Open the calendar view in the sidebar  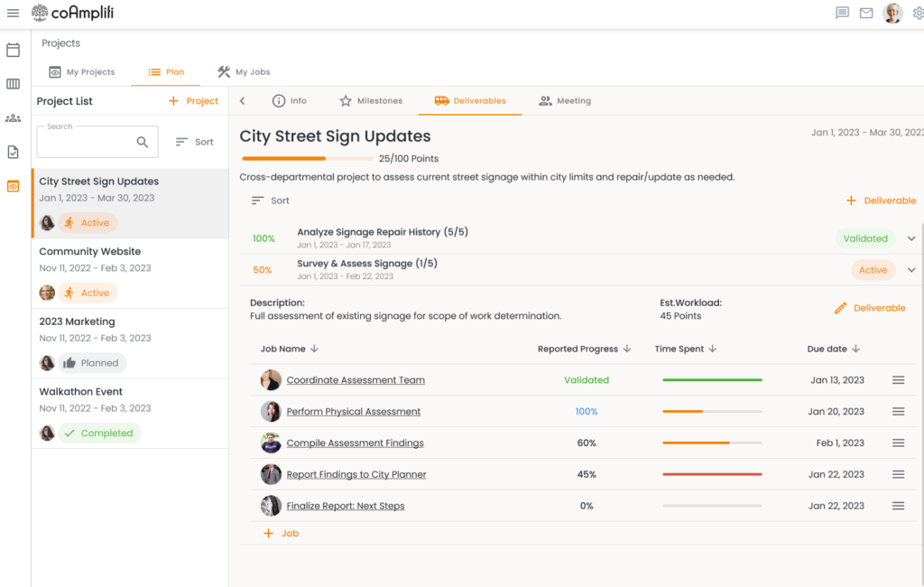click(x=13, y=51)
